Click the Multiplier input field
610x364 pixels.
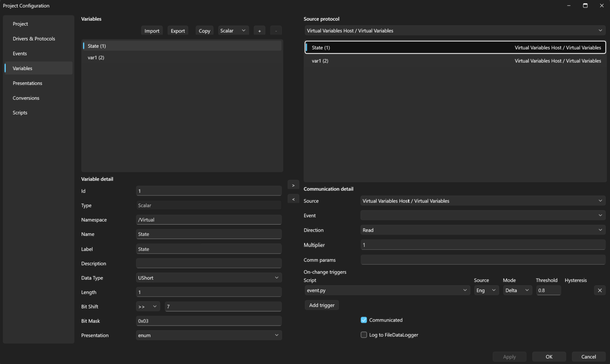tap(483, 245)
